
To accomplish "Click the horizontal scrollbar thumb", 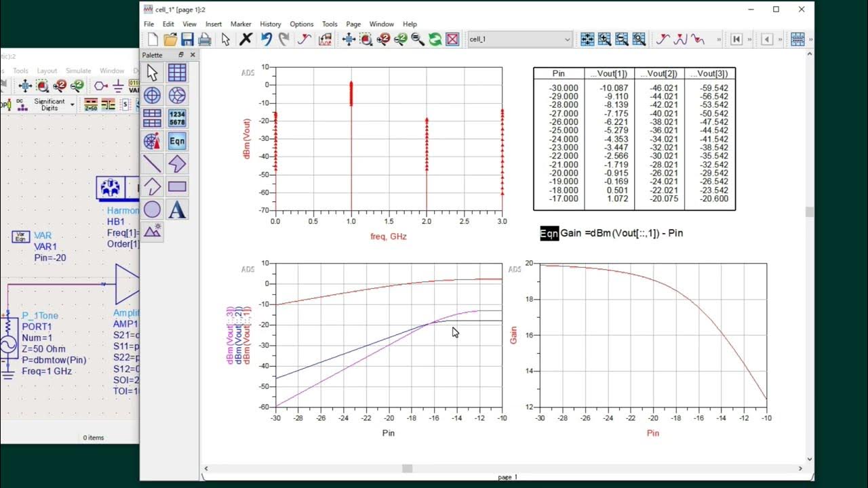I will (x=407, y=468).
